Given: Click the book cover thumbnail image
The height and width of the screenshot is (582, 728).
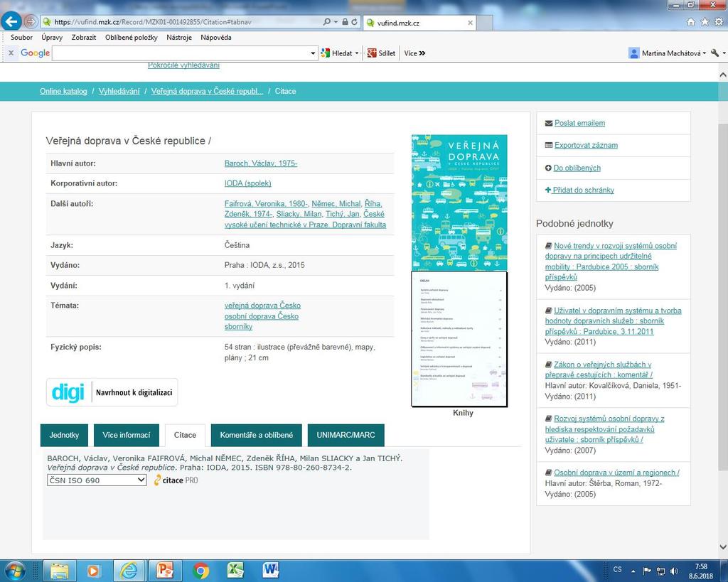Looking at the screenshot, I should [459, 203].
